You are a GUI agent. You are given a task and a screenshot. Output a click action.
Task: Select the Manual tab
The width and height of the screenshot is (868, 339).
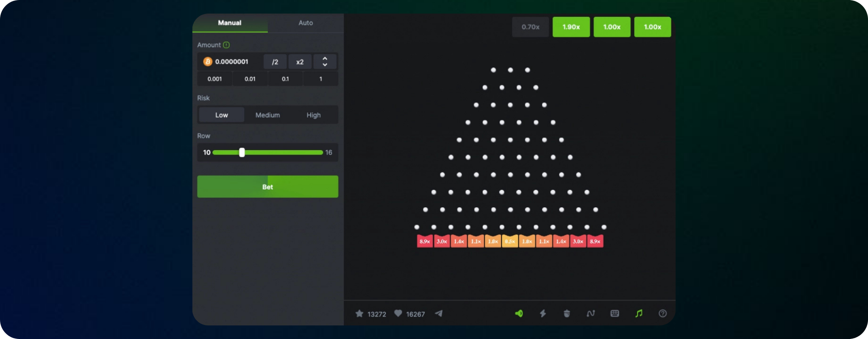coord(230,23)
